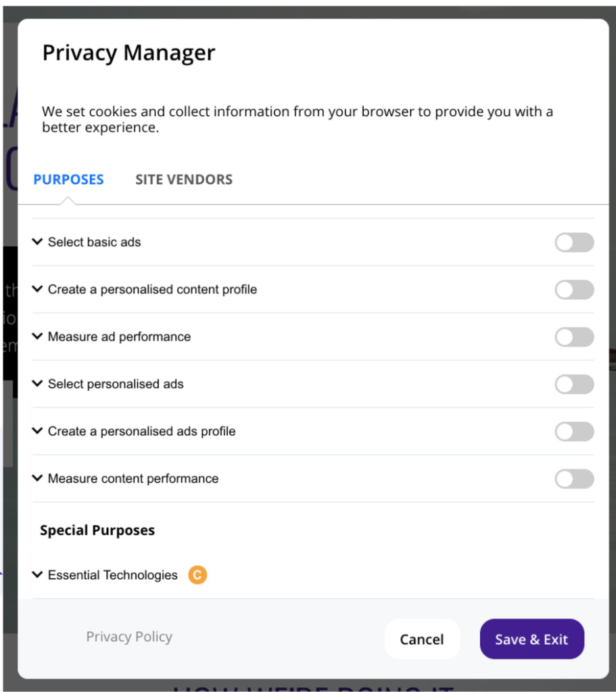Expand the Select basic ads chevron
Image resolution: width=616 pixels, height=692 pixels.
click(38, 242)
